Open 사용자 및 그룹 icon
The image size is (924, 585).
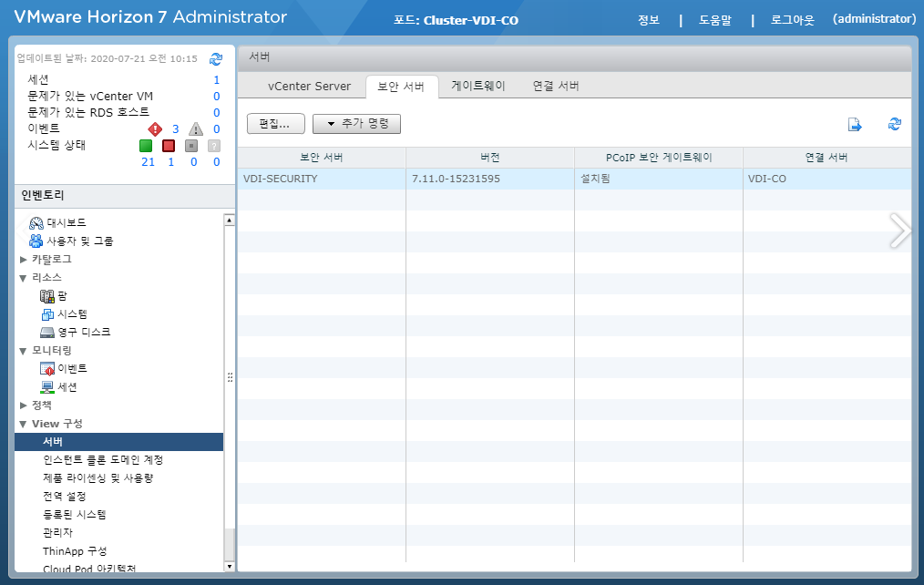(x=36, y=241)
